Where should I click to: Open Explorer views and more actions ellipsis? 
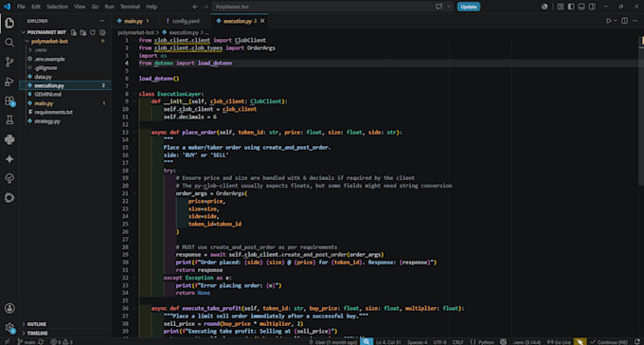click(102, 21)
